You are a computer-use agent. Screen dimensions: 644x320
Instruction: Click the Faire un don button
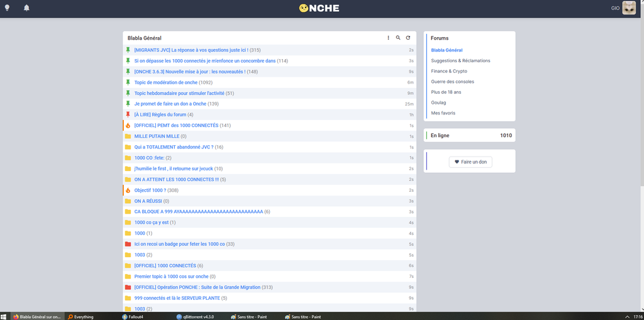470,162
